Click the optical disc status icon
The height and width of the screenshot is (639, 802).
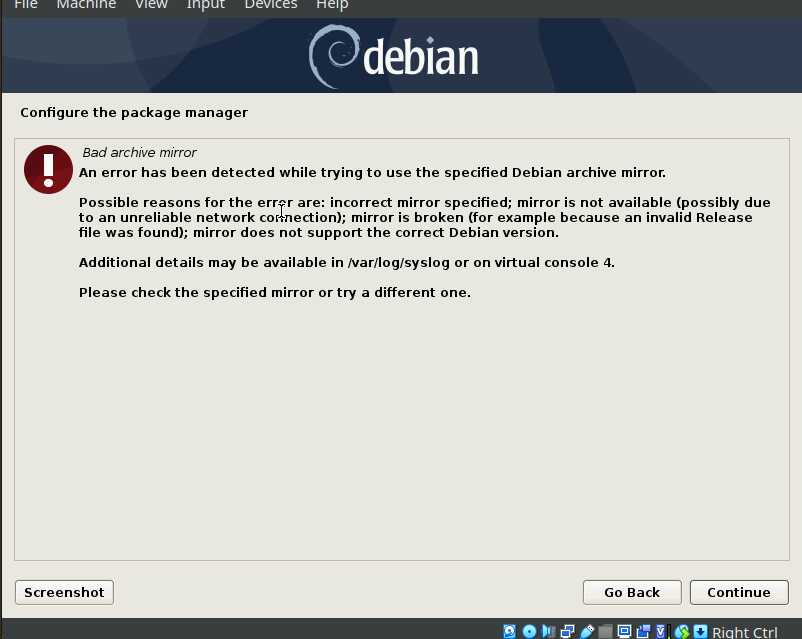point(529,631)
